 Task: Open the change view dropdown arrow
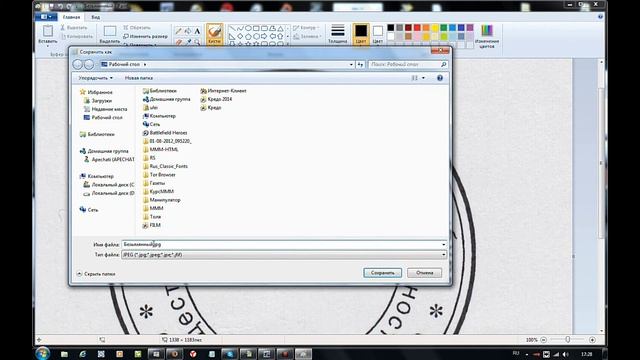tap(423, 78)
